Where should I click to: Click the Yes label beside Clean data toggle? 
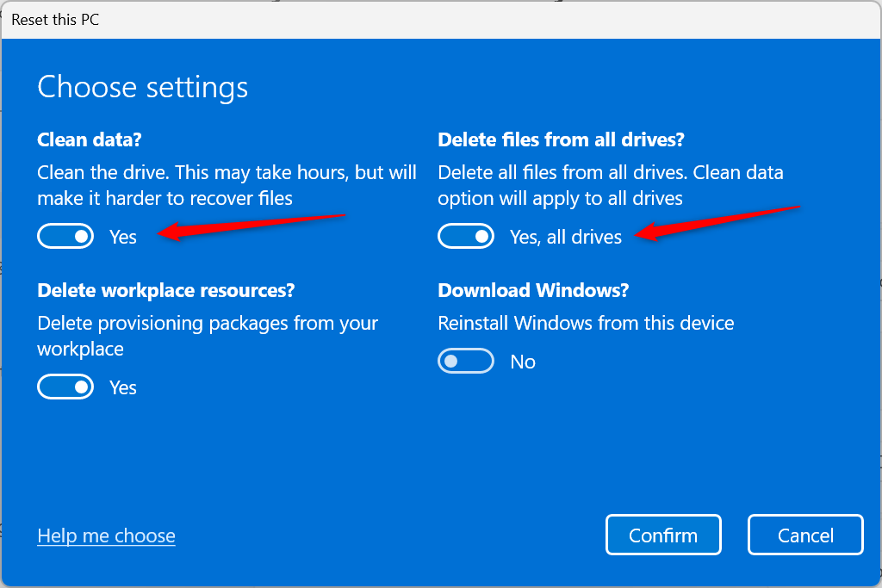(122, 237)
